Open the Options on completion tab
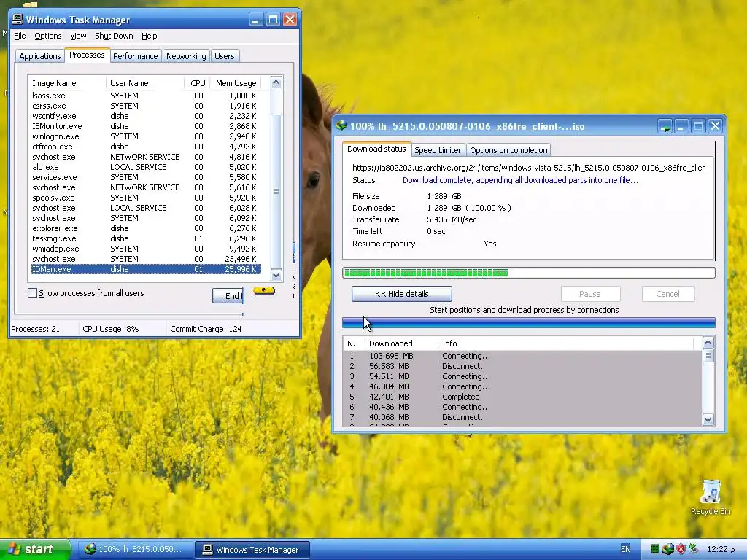Image resolution: width=747 pixels, height=560 pixels. click(508, 150)
